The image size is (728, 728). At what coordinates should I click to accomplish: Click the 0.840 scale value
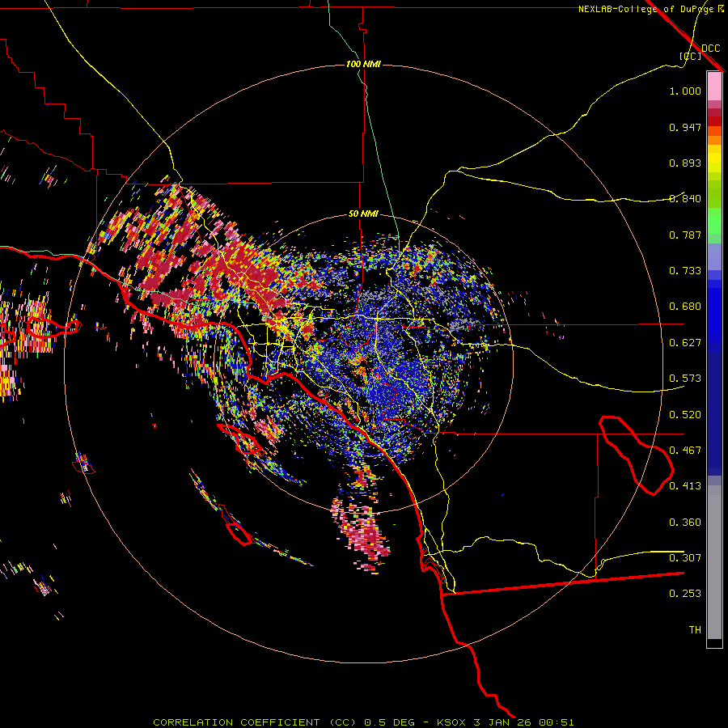685,199
